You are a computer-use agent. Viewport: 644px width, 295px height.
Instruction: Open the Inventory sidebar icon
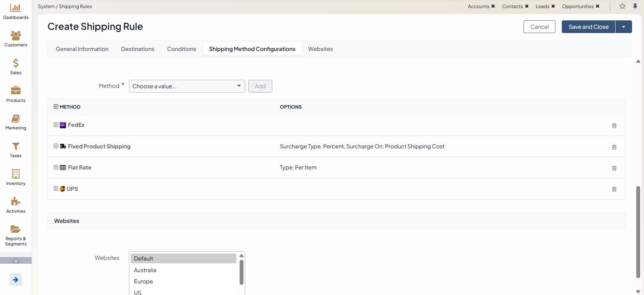point(15,174)
